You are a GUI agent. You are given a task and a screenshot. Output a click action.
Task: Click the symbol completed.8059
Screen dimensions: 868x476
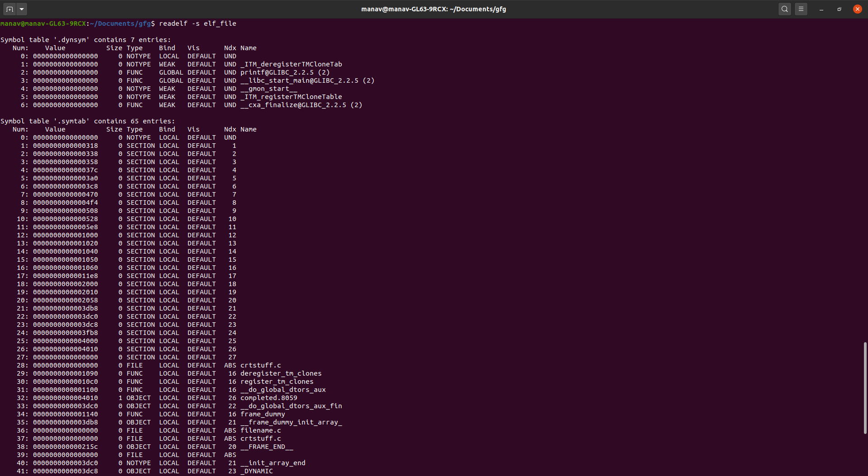click(269, 398)
